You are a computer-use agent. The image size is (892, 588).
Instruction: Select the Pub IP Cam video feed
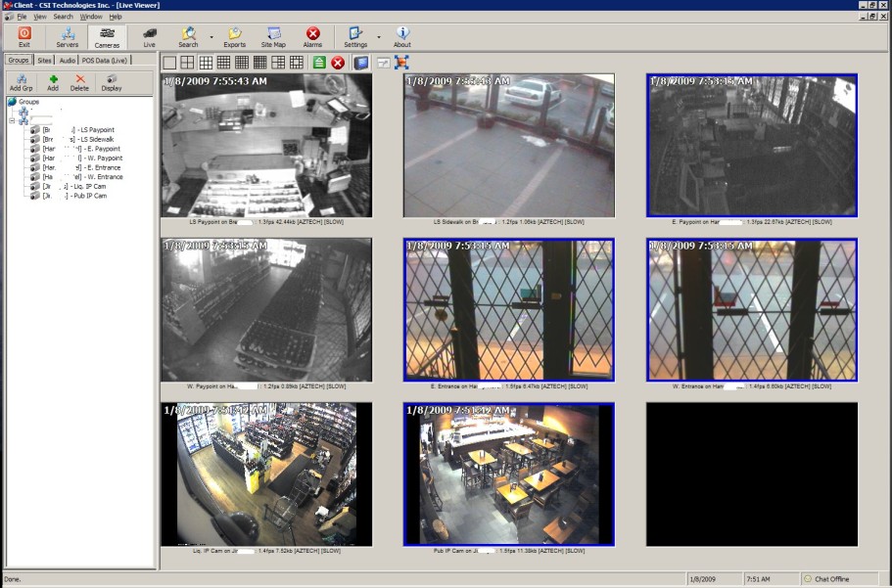coord(508,475)
